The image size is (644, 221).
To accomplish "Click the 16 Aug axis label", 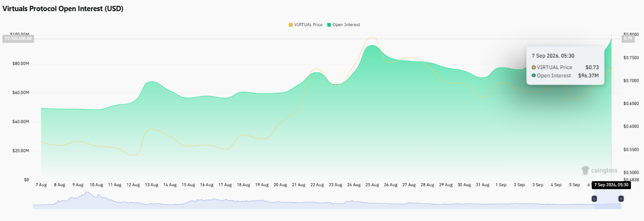I will (x=206, y=185).
